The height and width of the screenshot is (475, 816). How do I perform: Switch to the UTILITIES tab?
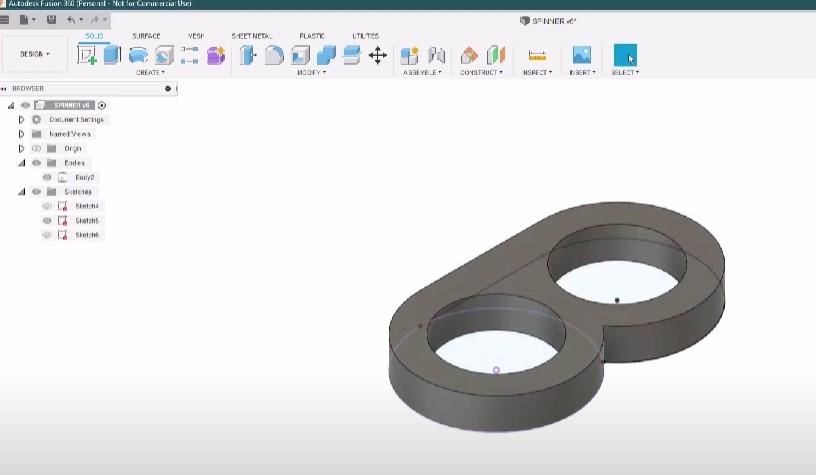click(x=365, y=36)
